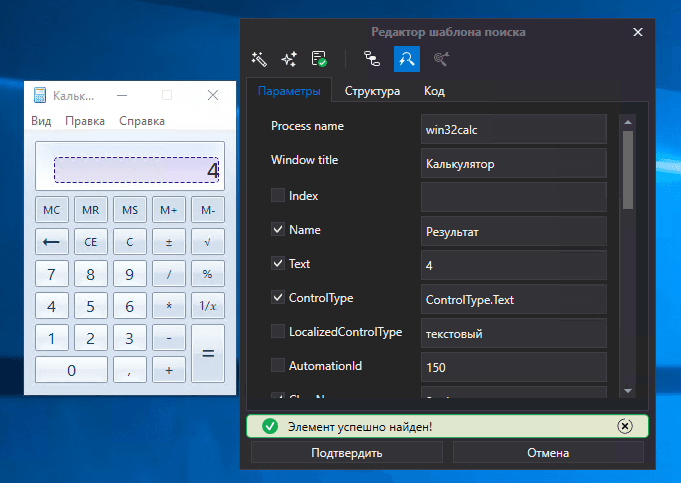Click the highlighted blue search icon
The image size is (681, 483).
[x=406, y=59]
